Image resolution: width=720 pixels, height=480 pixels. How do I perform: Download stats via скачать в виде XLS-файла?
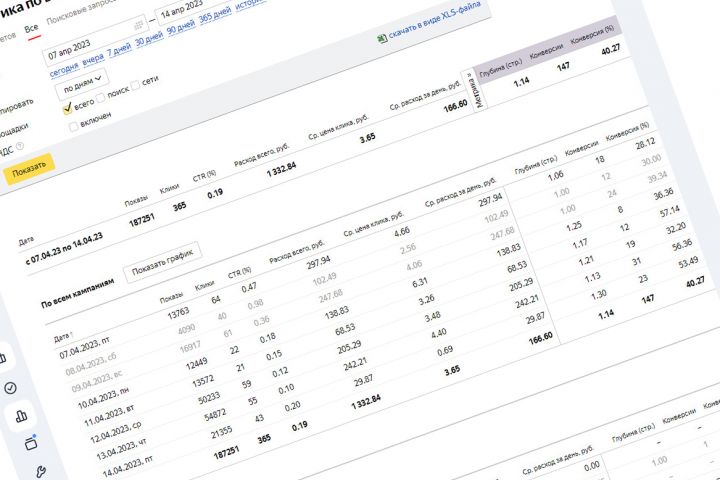click(x=435, y=20)
